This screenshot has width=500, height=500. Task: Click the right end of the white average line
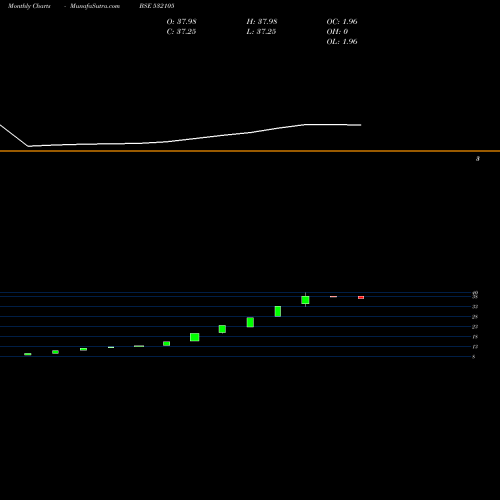click(x=361, y=125)
